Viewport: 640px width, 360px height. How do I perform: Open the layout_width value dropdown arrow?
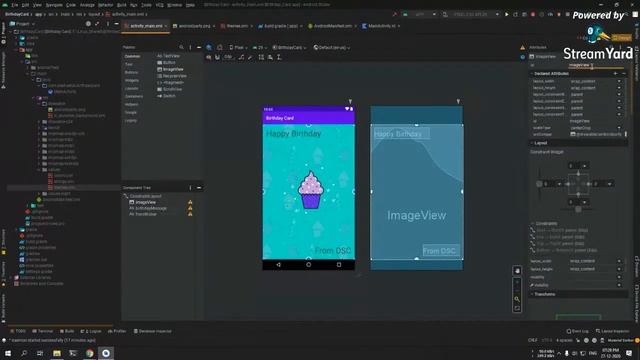click(619, 81)
